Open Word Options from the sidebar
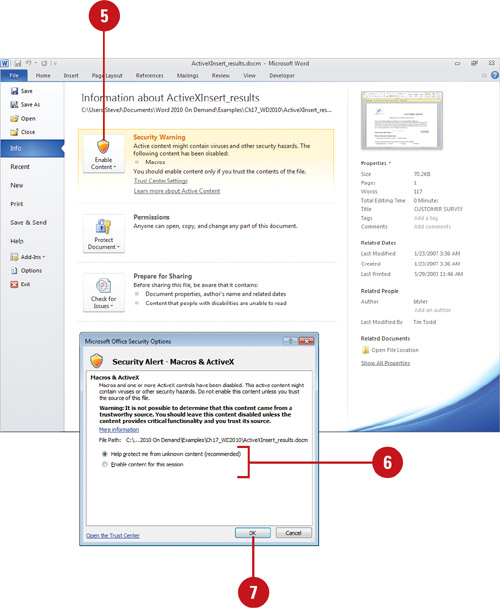This screenshot has height=608, width=500. click(x=27, y=271)
